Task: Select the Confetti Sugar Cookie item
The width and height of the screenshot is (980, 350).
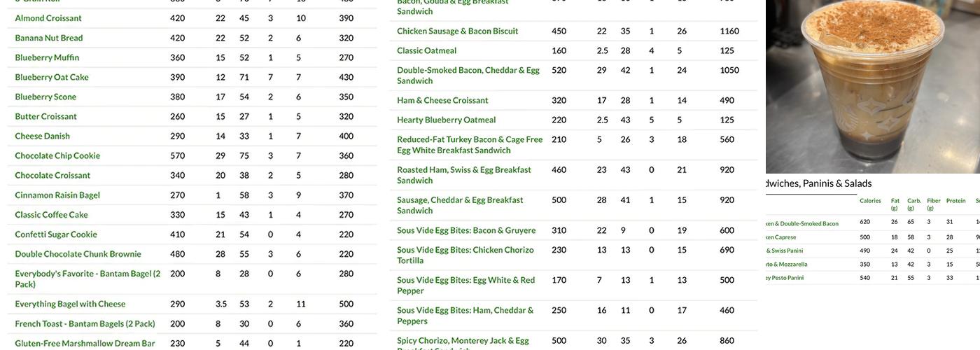Action: point(56,234)
